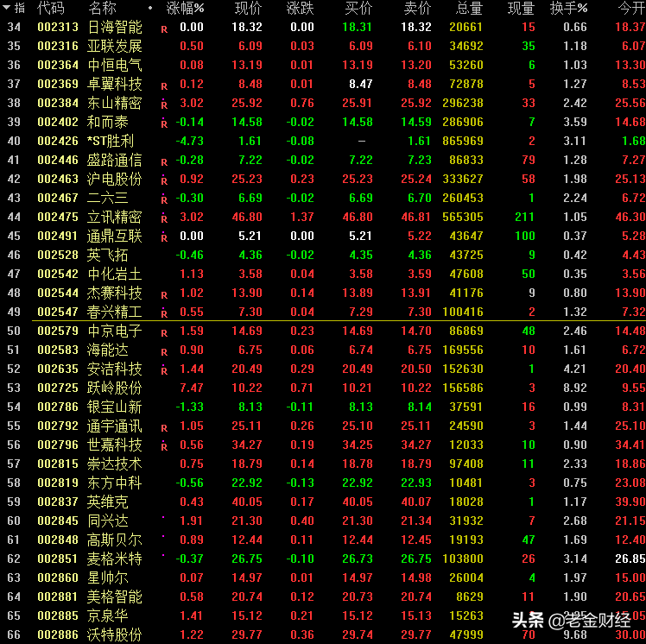Screen dimensions: 646x644
Task: Select stock 高斯贝尔
Action: tap(115, 540)
